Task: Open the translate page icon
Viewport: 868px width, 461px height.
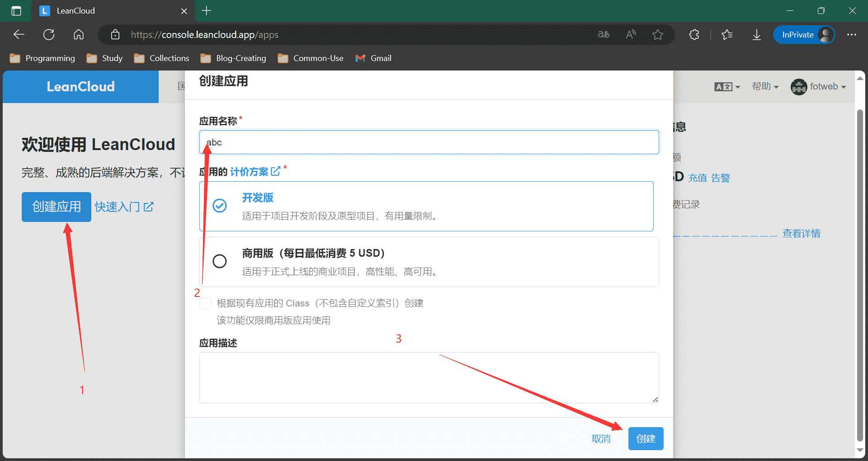Action: 604,34
